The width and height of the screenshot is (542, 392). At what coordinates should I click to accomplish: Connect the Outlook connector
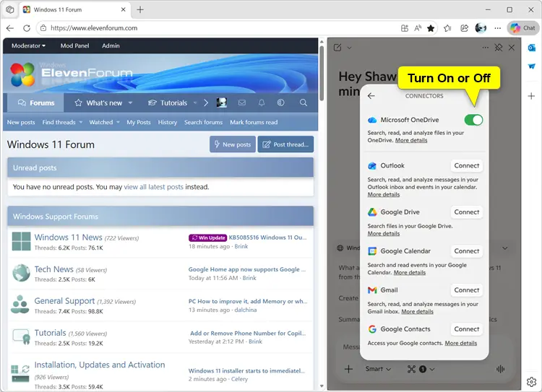click(x=466, y=166)
